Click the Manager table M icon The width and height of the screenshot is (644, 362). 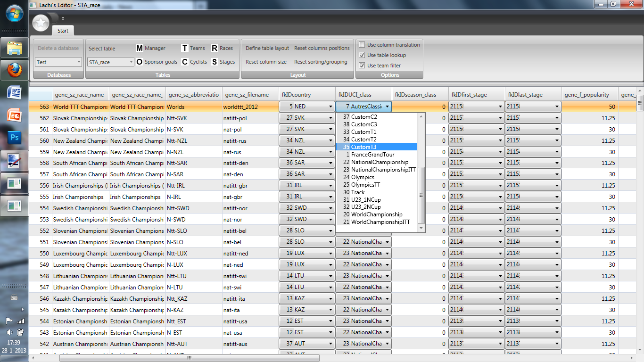point(139,48)
